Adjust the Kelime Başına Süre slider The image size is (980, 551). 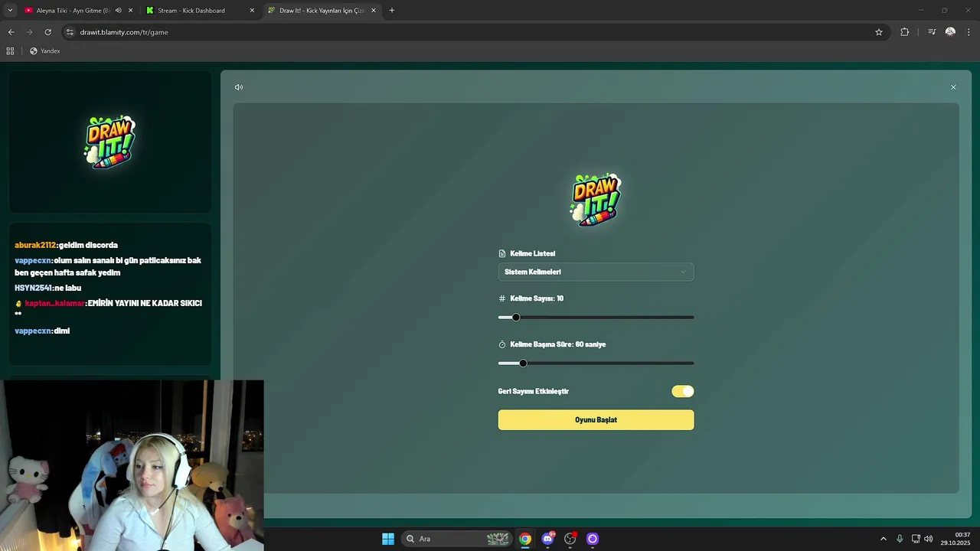[596, 364]
